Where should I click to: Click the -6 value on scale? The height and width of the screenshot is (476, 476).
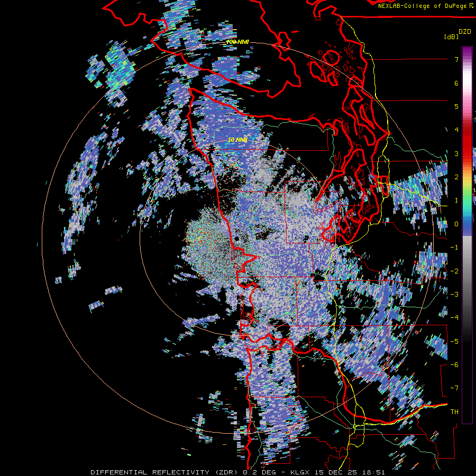pyautogui.click(x=454, y=365)
